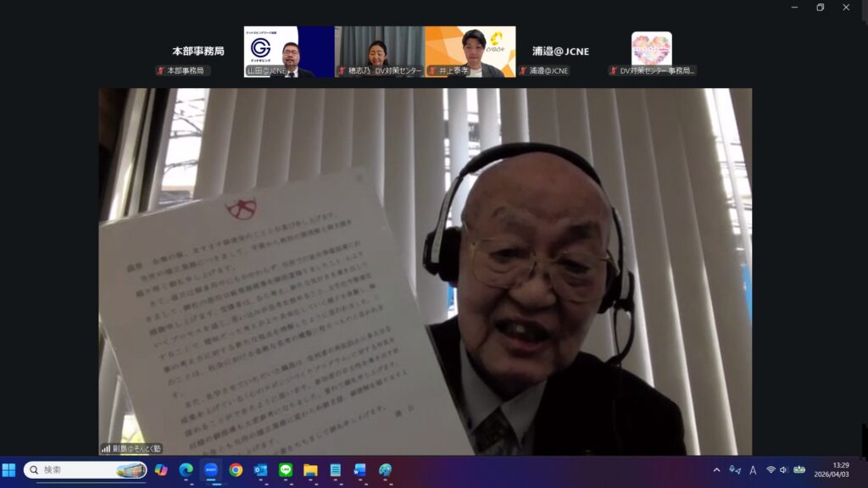The width and height of the screenshot is (868, 488).
Task: Open Copilot from the taskbar
Action: (161, 469)
